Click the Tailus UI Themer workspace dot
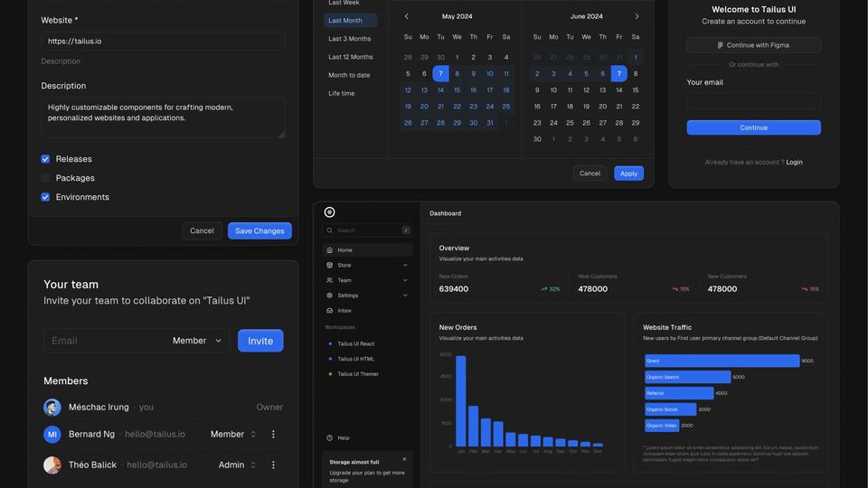The image size is (868, 488). [x=331, y=374]
